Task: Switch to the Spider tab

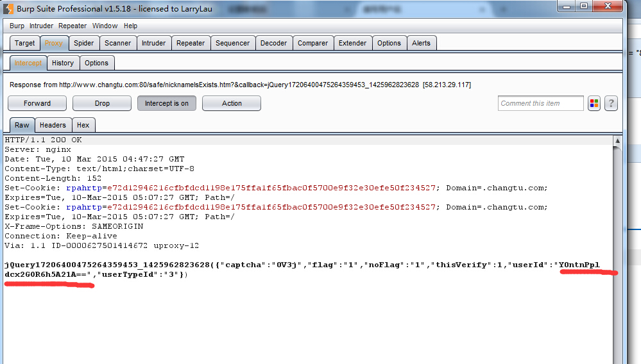Action: [x=84, y=43]
